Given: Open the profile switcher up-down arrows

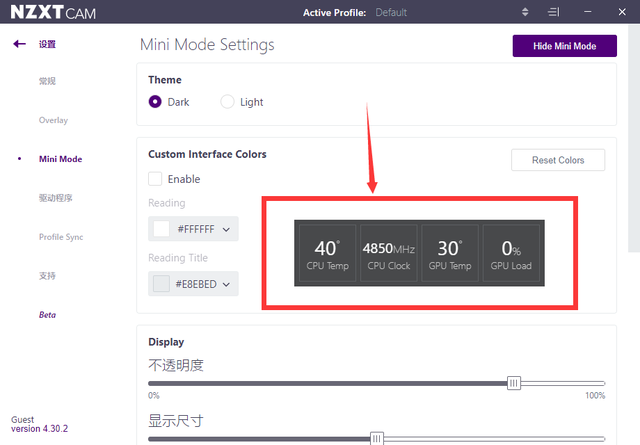Looking at the screenshot, I should [525, 12].
